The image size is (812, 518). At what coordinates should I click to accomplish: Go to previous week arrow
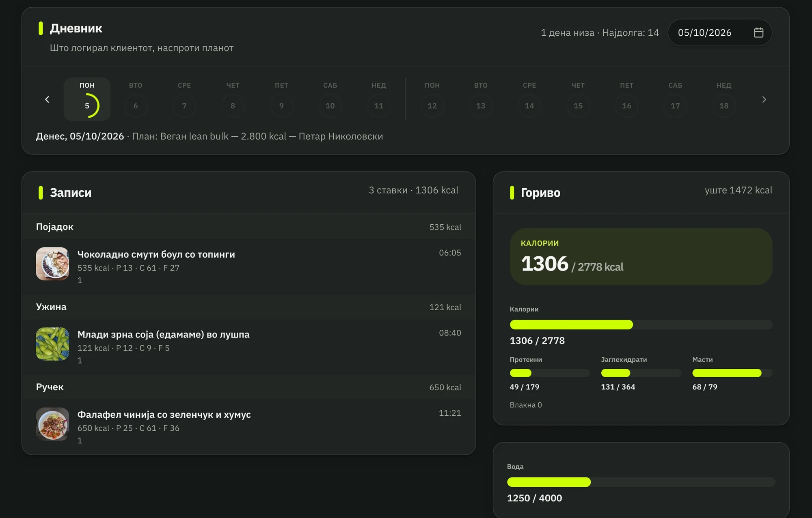click(47, 99)
